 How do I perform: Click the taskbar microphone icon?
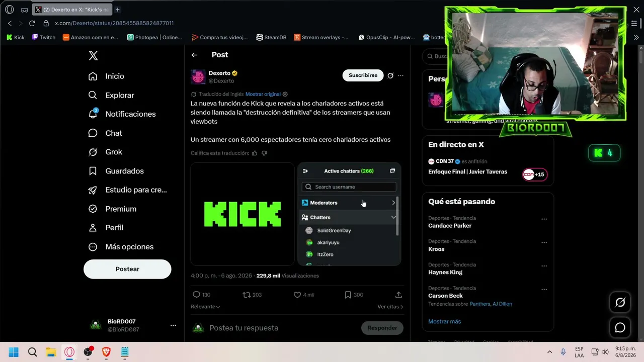(563, 352)
